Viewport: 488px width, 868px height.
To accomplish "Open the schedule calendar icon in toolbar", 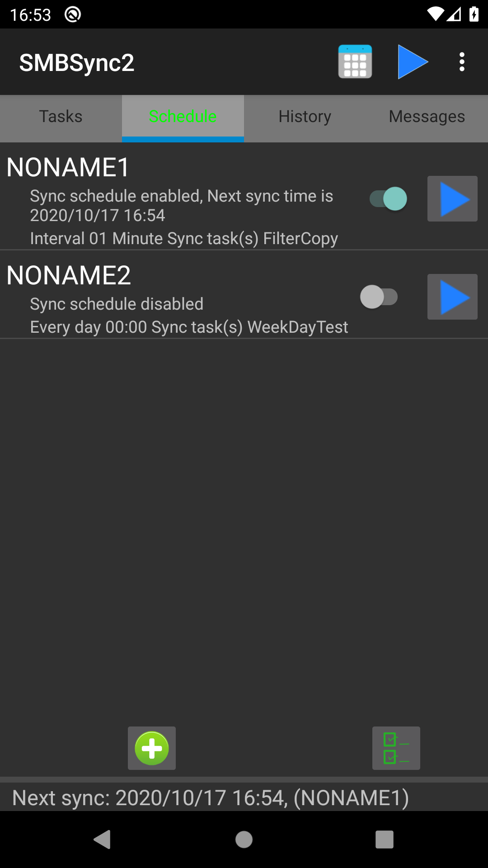I will click(x=355, y=62).
